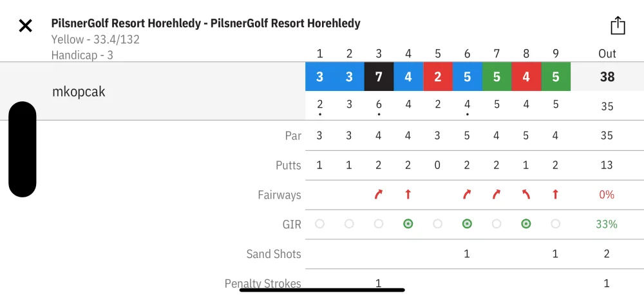Tap the blue score 3 on hole 1
The image size is (644, 298).
pos(320,77)
